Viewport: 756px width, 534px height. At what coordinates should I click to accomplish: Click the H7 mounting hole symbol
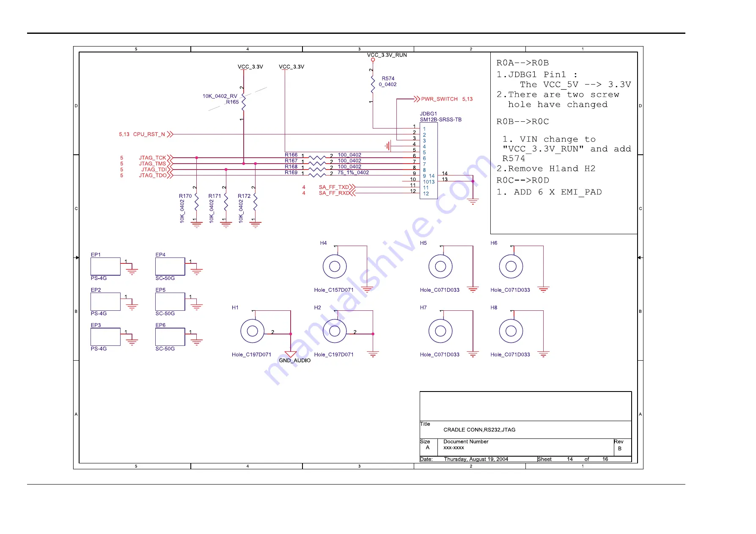[x=440, y=331]
